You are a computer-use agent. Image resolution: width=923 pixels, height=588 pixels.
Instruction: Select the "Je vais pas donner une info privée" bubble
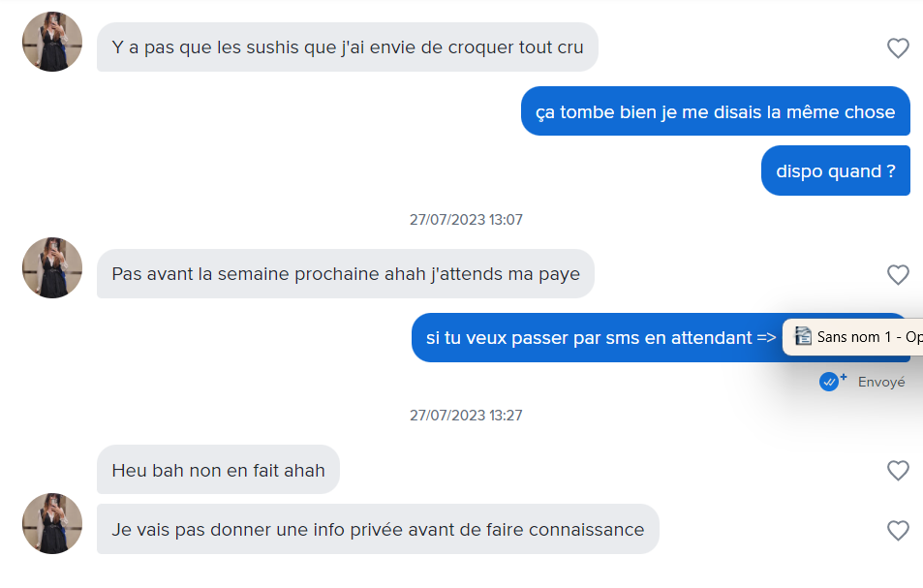378,530
